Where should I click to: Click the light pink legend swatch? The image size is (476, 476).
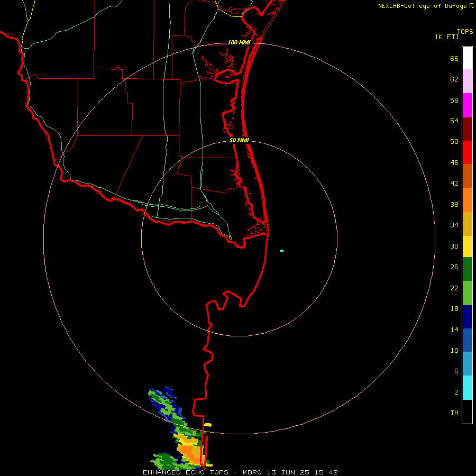click(x=467, y=81)
